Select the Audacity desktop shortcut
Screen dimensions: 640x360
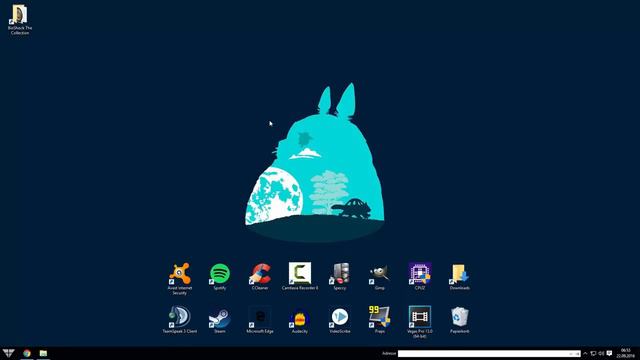tap(300, 320)
